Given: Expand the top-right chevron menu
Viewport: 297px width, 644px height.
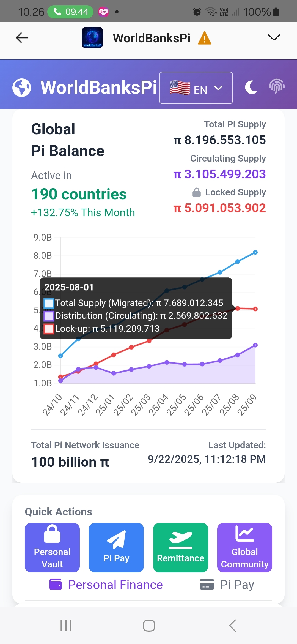Looking at the screenshot, I should point(274,38).
